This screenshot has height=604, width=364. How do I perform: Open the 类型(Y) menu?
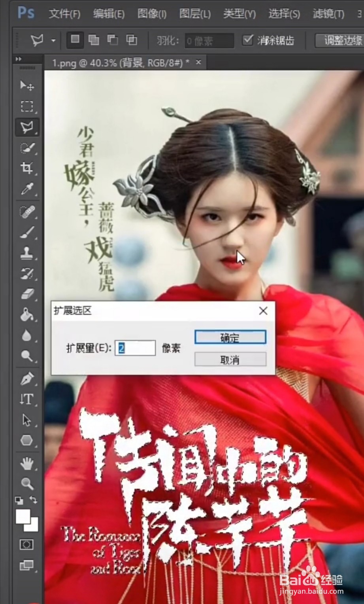coord(239,14)
